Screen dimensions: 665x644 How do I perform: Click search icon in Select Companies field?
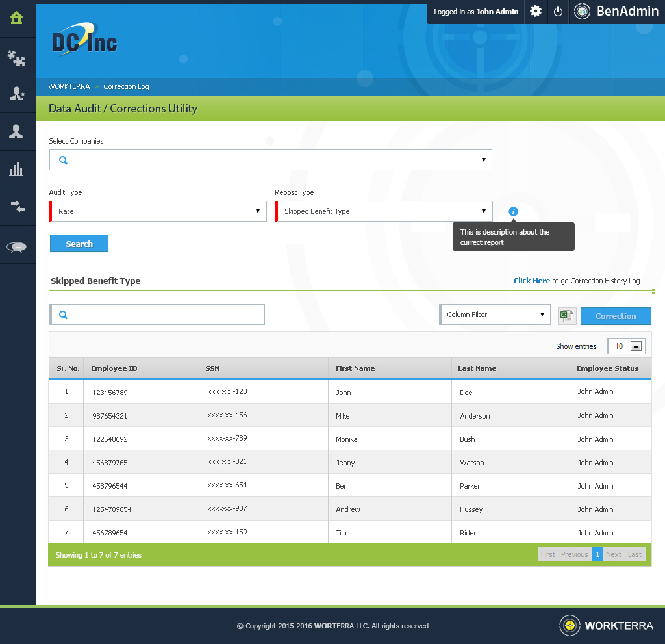pos(63,160)
